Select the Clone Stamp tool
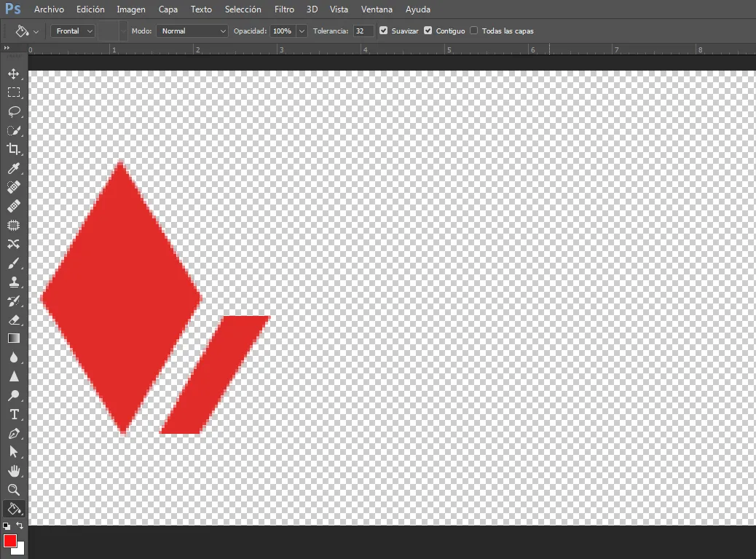Image resolution: width=756 pixels, height=559 pixels. pos(14,282)
